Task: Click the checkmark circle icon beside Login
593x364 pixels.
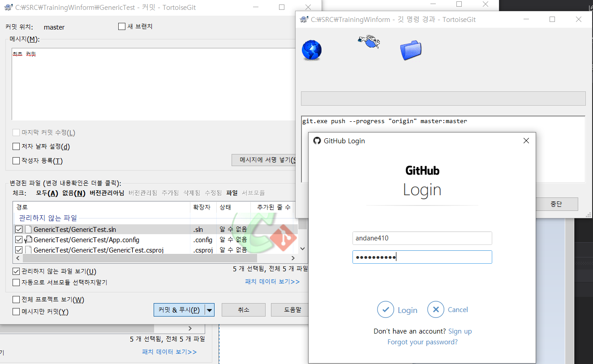Action: [385, 309]
